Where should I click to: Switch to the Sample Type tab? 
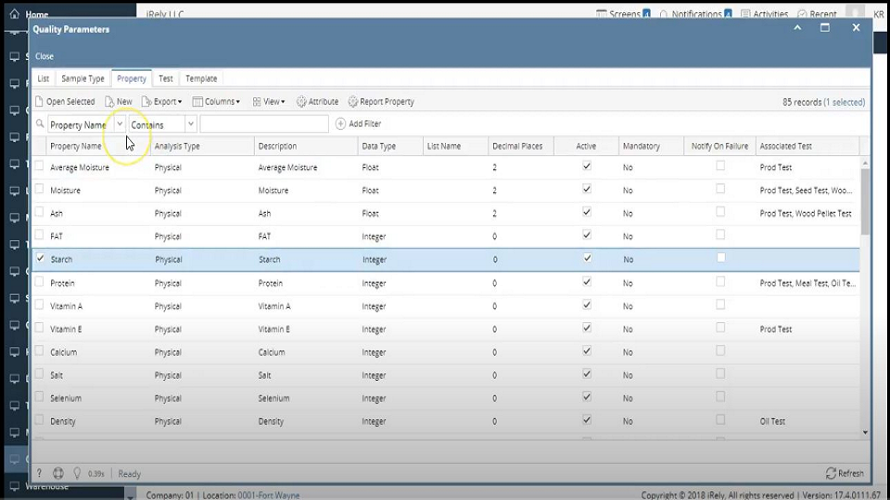83,78
